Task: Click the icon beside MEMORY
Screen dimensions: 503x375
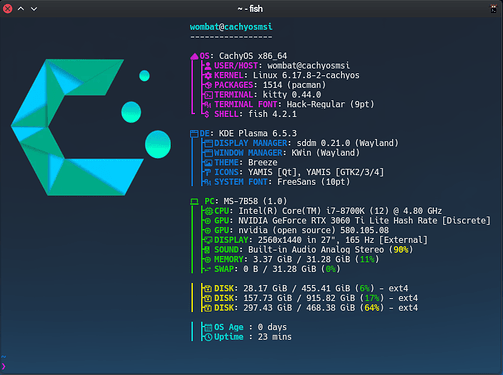Action: 208,259
